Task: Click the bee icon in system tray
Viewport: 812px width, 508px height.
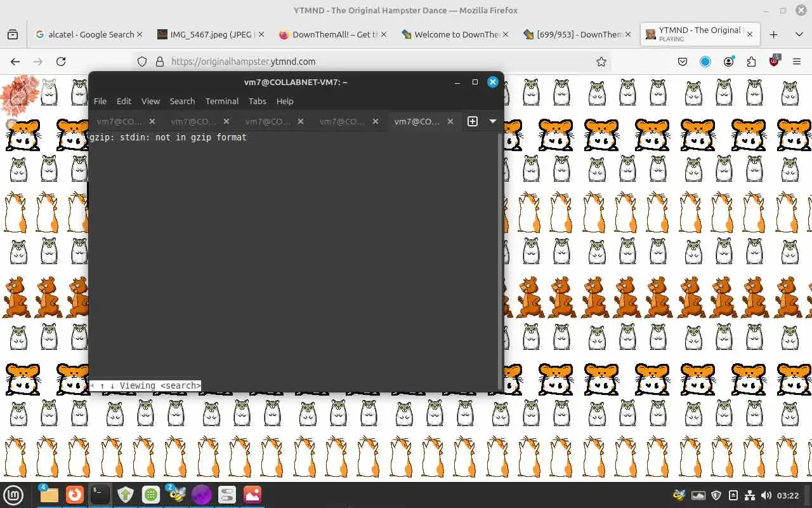Action: (x=679, y=495)
